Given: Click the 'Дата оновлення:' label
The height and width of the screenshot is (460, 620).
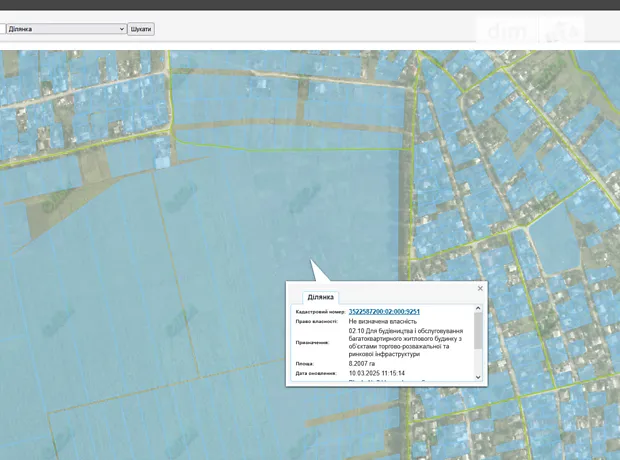Looking at the screenshot, I should coord(316,373).
